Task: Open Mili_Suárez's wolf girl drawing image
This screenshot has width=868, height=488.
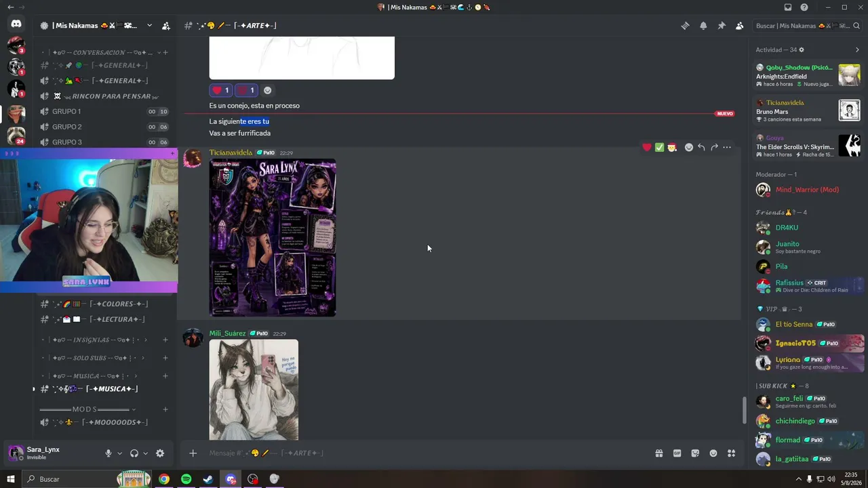Action: (x=254, y=390)
